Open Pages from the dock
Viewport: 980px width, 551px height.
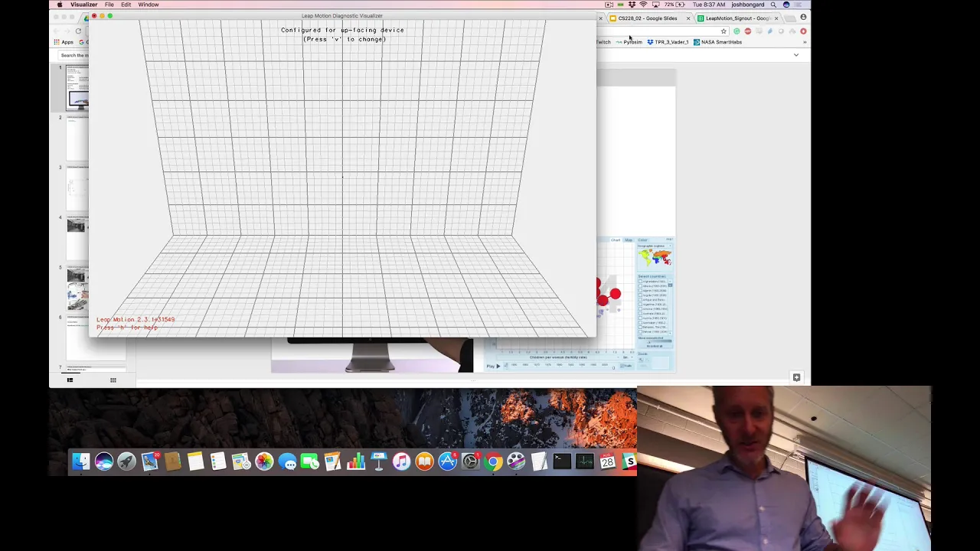point(333,461)
